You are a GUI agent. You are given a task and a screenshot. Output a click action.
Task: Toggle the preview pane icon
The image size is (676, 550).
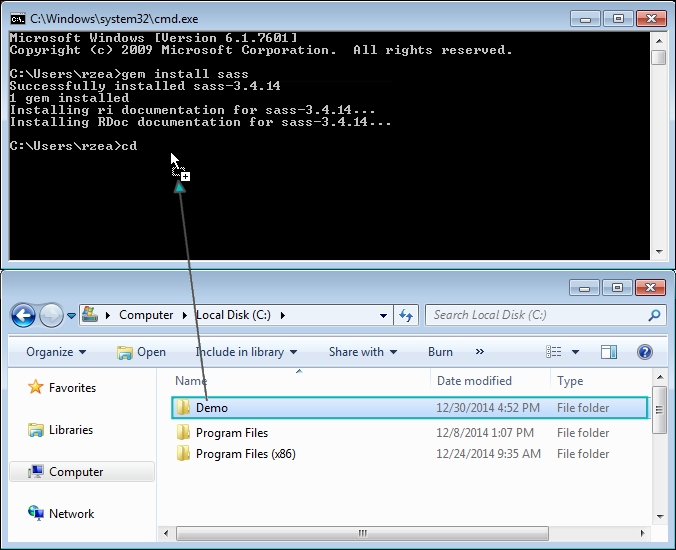609,352
